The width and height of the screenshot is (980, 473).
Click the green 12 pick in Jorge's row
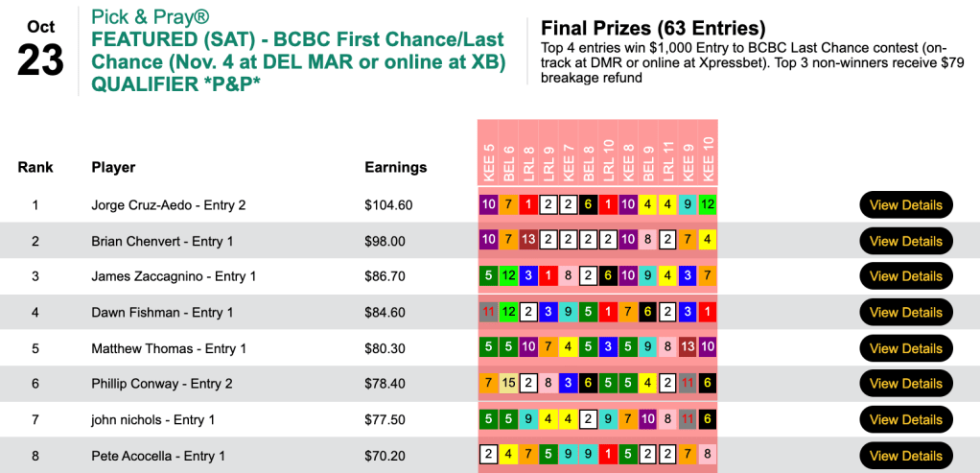[x=708, y=204]
